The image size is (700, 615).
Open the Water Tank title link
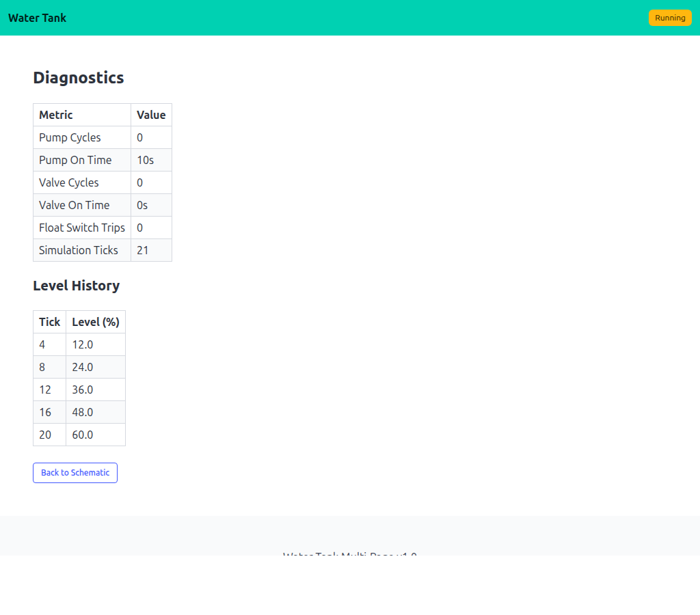pyautogui.click(x=37, y=18)
